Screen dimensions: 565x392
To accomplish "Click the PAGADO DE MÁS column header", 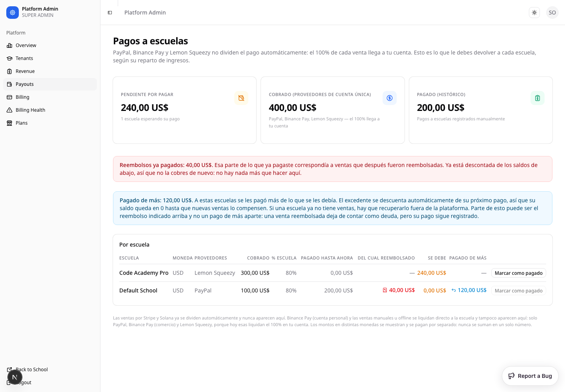I will [x=468, y=258].
